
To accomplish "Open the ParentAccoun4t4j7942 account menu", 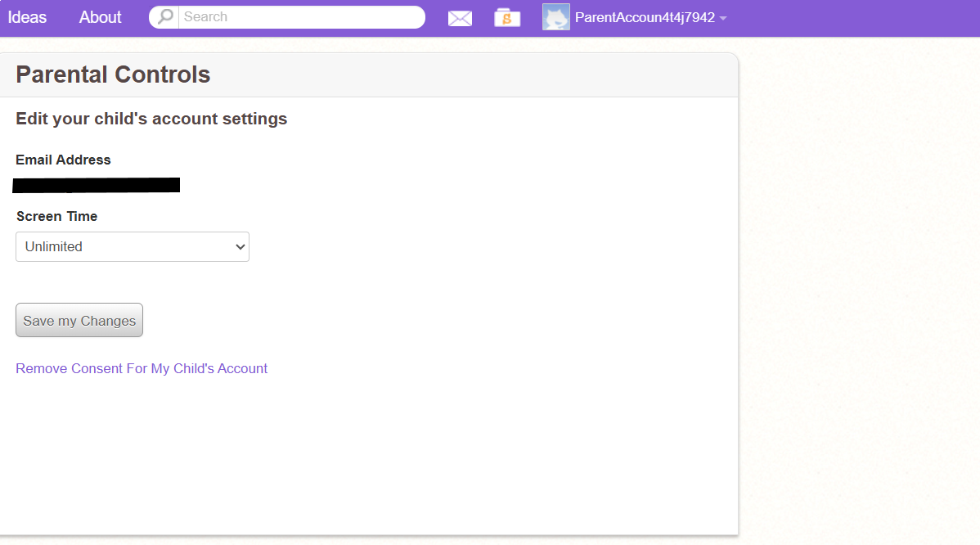I will pyautogui.click(x=646, y=16).
